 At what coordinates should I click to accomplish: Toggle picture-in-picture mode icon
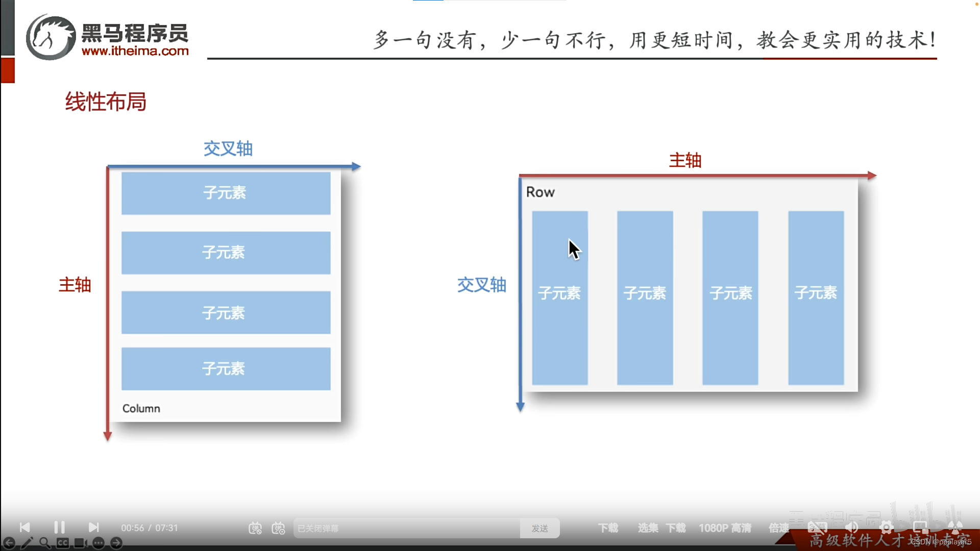pos(920,528)
